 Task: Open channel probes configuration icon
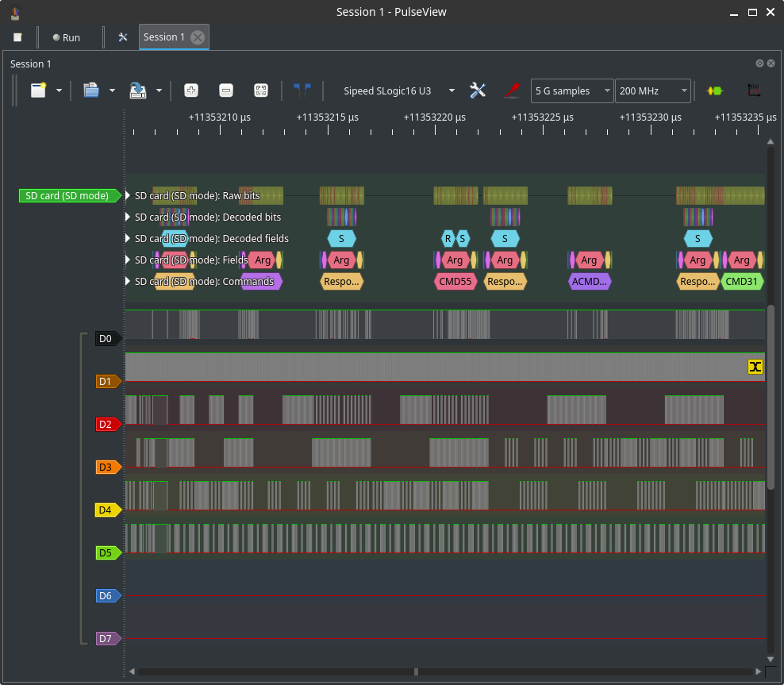click(x=513, y=90)
